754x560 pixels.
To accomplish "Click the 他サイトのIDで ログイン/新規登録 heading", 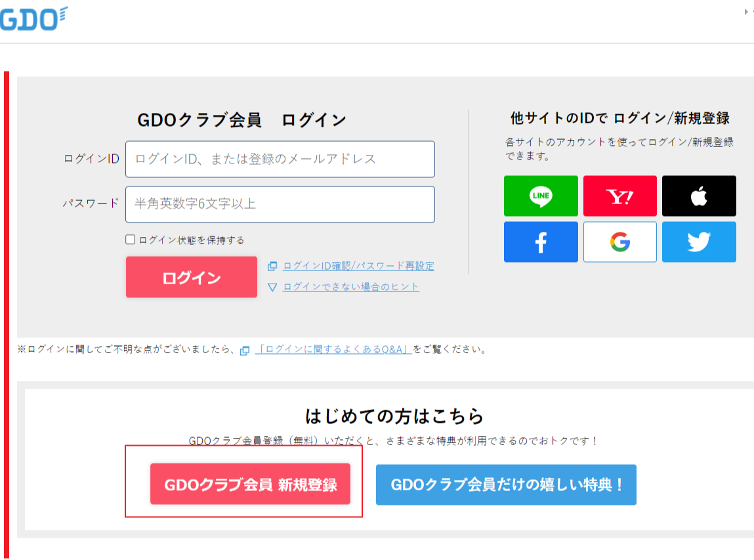I will pos(620,118).
